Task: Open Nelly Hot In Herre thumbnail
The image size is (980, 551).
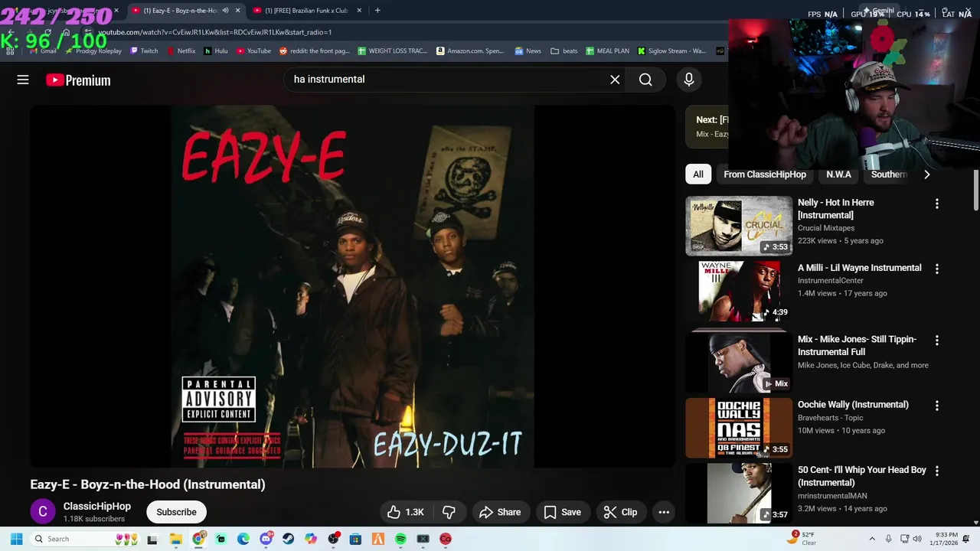Action: tap(739, 226)
